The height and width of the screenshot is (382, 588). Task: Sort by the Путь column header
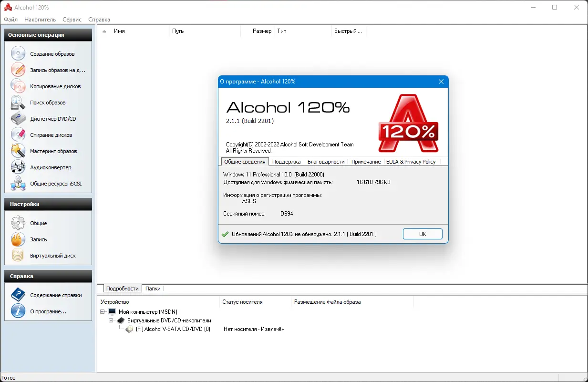(205, 31)
